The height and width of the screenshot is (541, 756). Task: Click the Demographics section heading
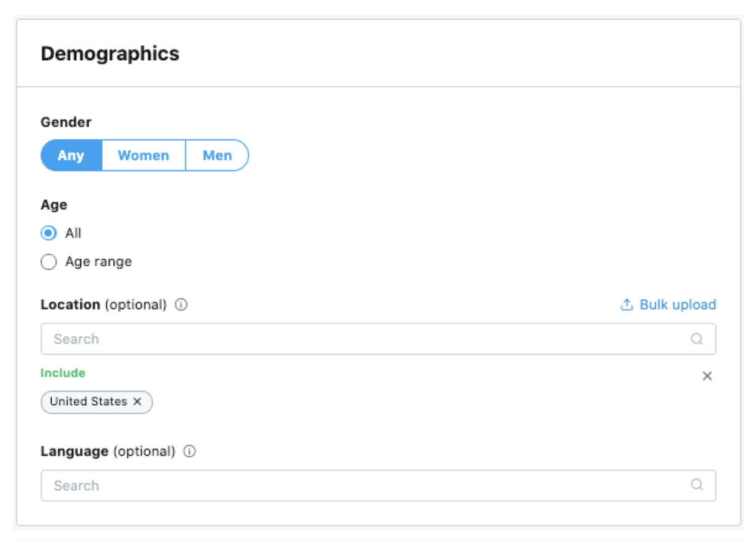point(110,54)
